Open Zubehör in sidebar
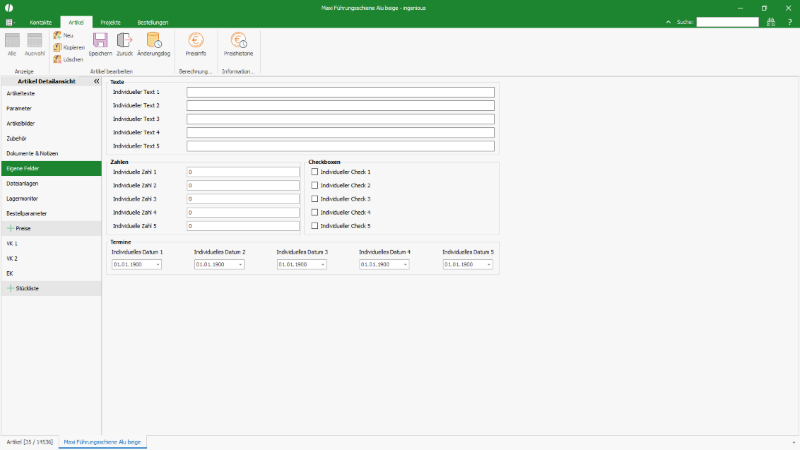The width and height of the screenshot is (800, 450). (x=51, y=138)
